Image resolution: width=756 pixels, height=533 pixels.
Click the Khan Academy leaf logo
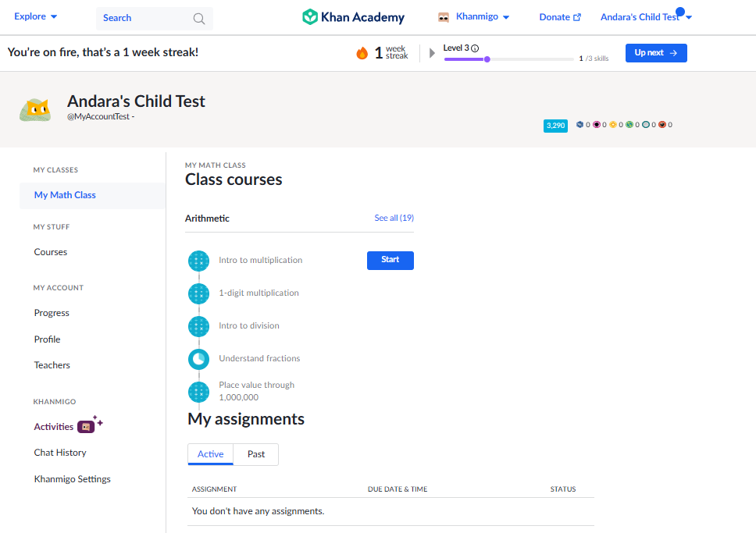(309, 17)
